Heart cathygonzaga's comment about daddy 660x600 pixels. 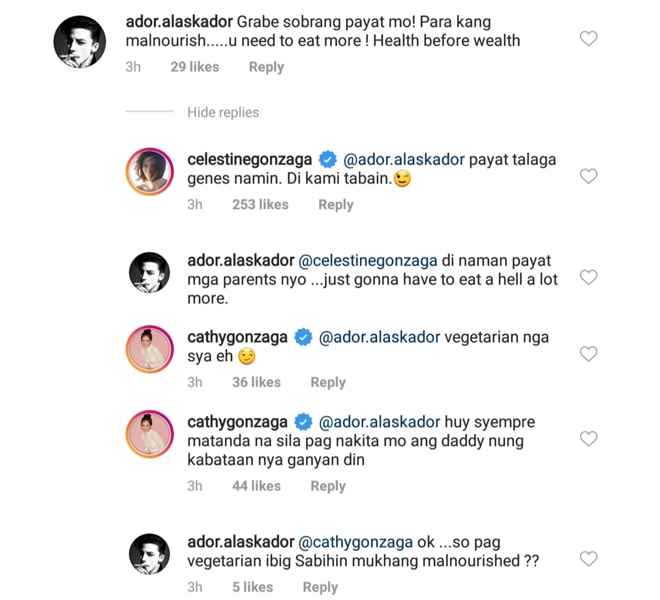click(x=588, y=438)
